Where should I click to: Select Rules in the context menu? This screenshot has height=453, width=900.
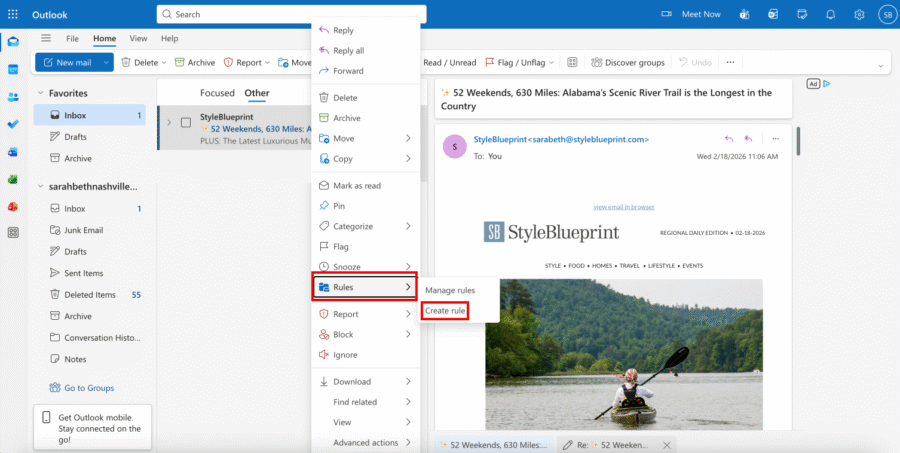(x=365, y=287)
